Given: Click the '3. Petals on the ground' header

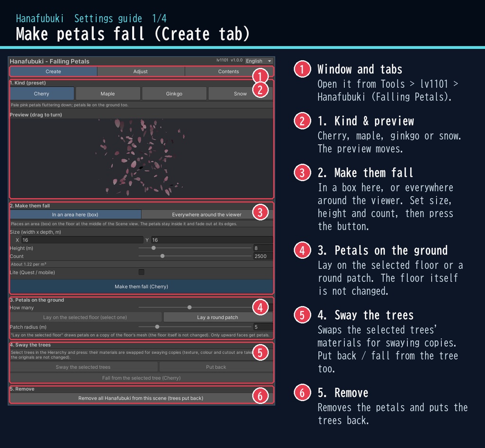Looking at the screenshot, I should point(37,300).
